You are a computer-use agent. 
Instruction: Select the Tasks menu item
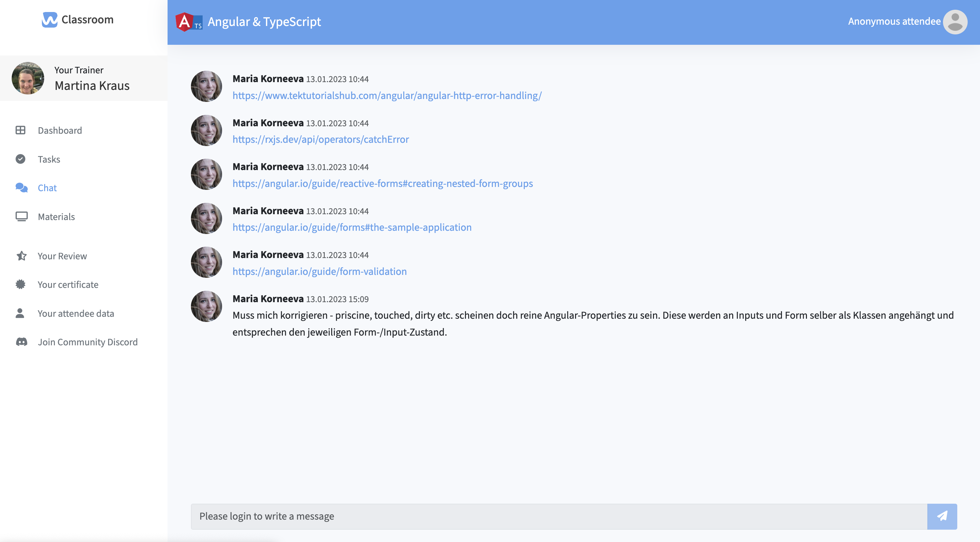pyautogui.click(x=49, y=159)
